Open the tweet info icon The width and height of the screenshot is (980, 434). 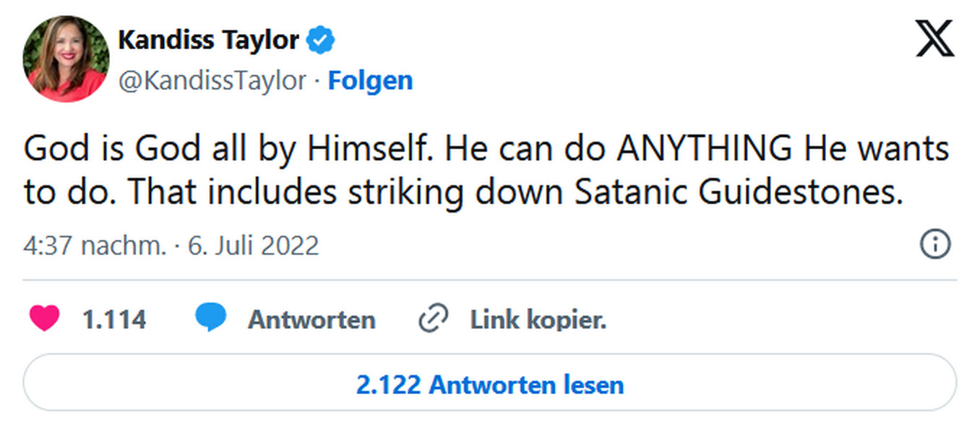pyautogui.click(x=934, y=245)
